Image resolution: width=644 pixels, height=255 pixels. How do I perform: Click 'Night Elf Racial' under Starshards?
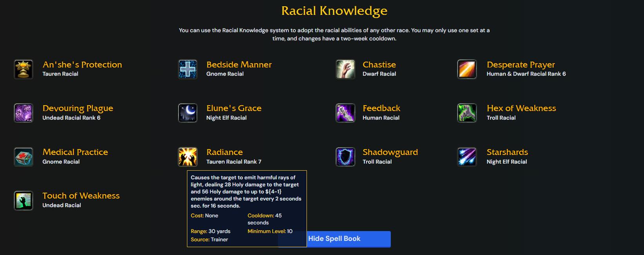tap(507, 162)
